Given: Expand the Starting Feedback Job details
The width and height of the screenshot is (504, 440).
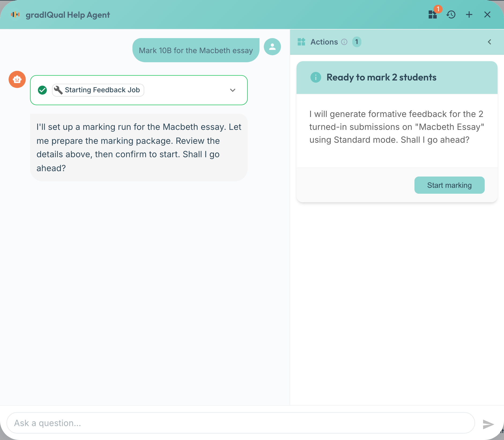Looking at the screenshot, I should click(233, 90).
